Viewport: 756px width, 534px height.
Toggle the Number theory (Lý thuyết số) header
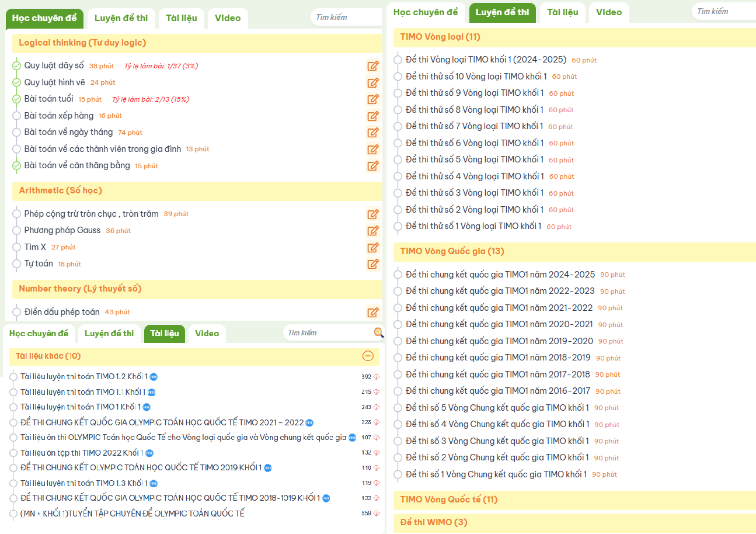click(197, 289)
